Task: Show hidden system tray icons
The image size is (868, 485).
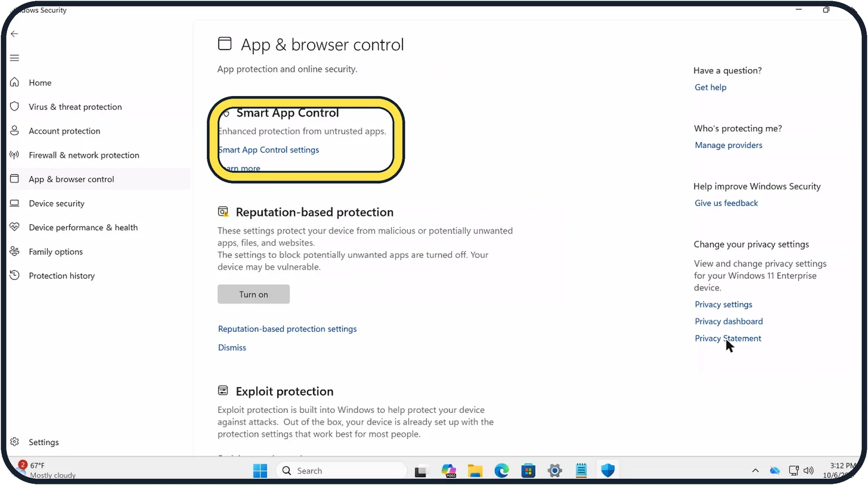Action: point(755,471)
